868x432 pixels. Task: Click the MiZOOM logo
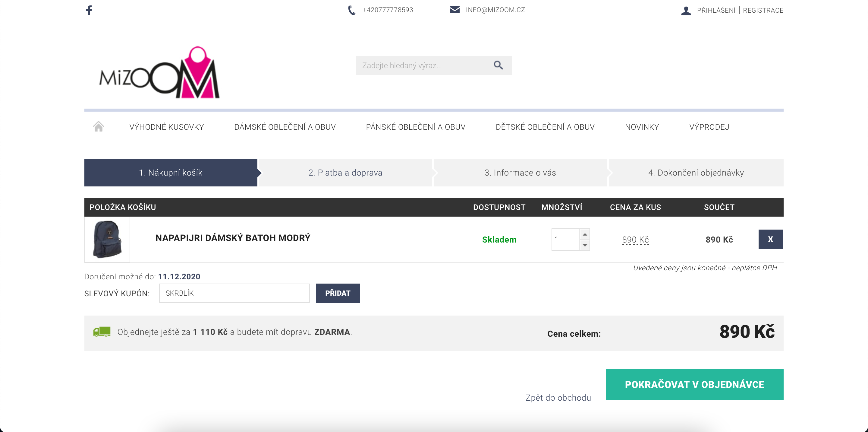(159, 72)
